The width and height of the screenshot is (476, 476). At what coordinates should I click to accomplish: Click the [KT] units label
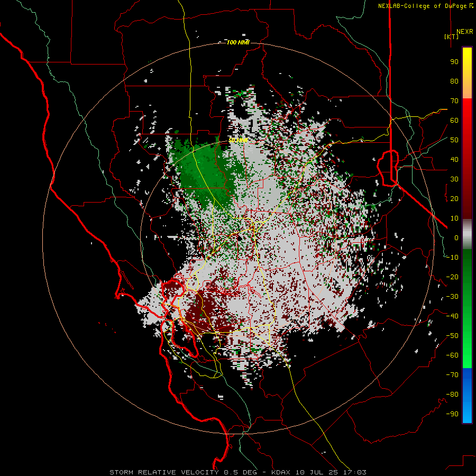tap(452, 36)
